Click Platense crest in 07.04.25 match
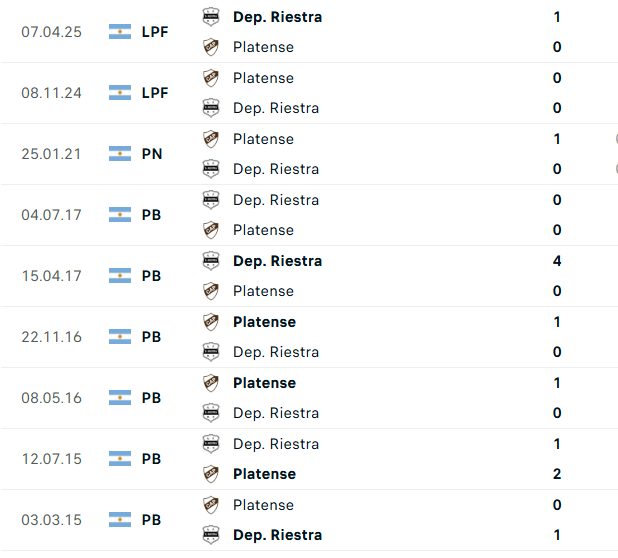The image size is (618, 558). pos(211,47)
